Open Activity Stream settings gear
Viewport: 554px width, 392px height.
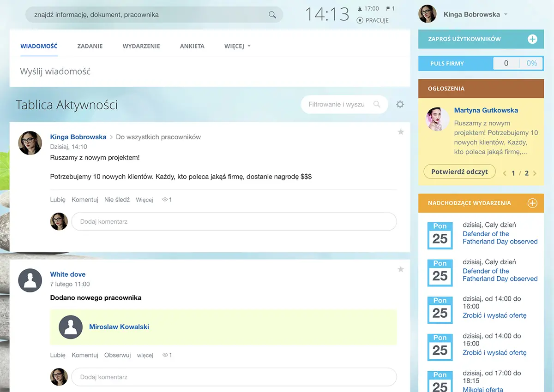point(400,105)
